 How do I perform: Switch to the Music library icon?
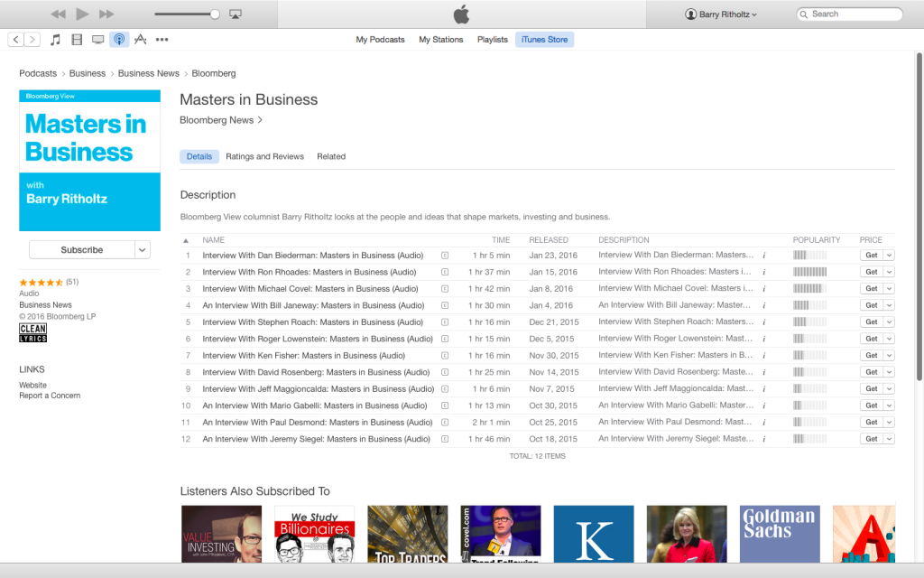pyautogui.click(x=55, y=40)
